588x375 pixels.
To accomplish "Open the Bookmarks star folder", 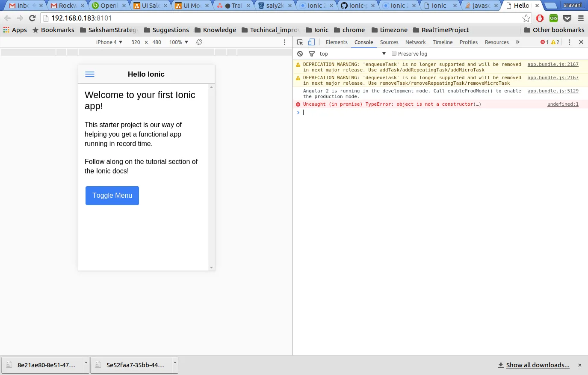I will click(x=53, y=30).
